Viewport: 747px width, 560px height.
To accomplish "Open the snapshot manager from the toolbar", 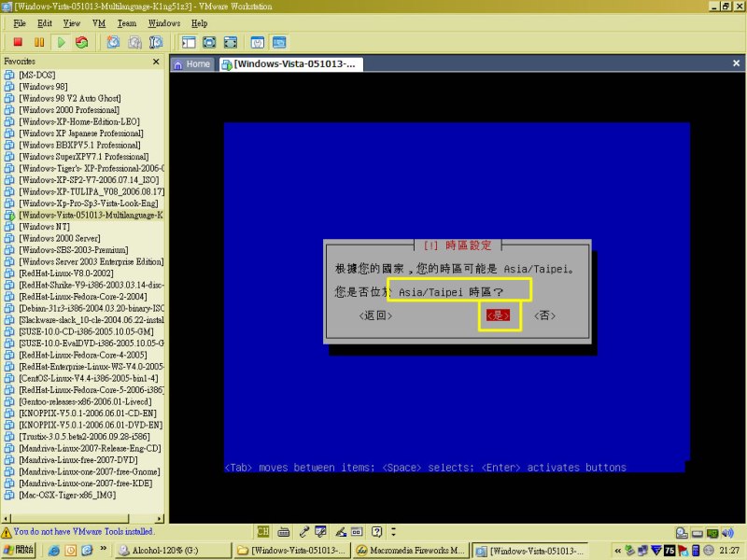I will pyautogui.click(x=156, y=42).
